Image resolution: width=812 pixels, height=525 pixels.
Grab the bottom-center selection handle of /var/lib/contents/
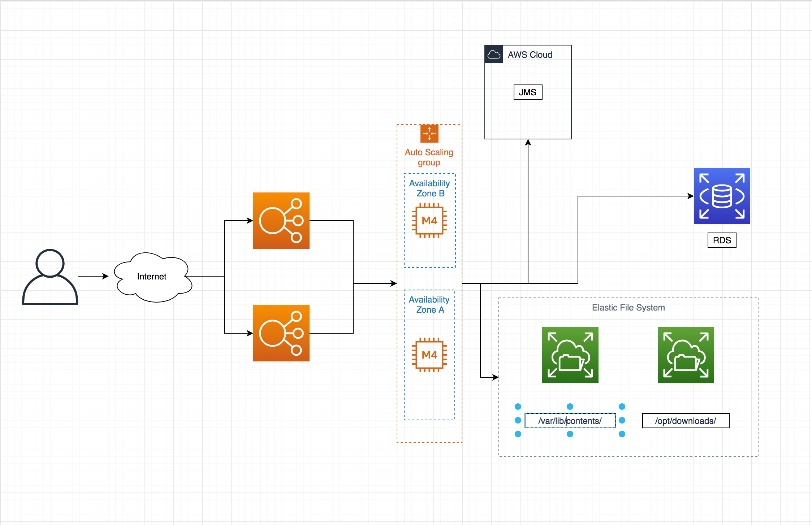coord(570,434)
